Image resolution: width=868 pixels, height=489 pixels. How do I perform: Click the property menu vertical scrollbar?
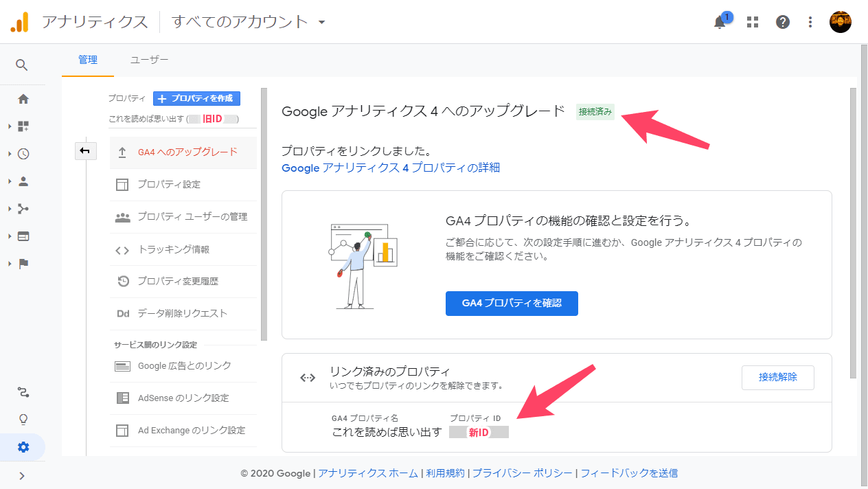tap(264, 214)
